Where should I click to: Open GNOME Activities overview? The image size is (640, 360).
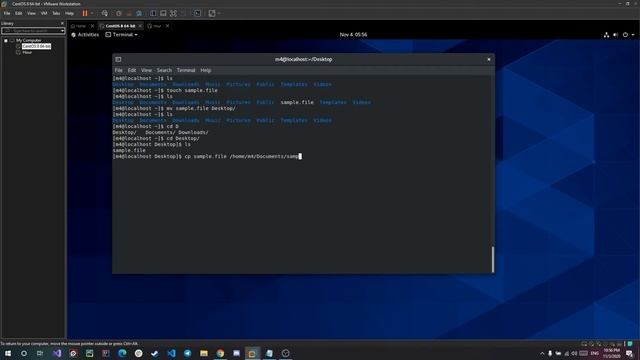tap(85, 35)
